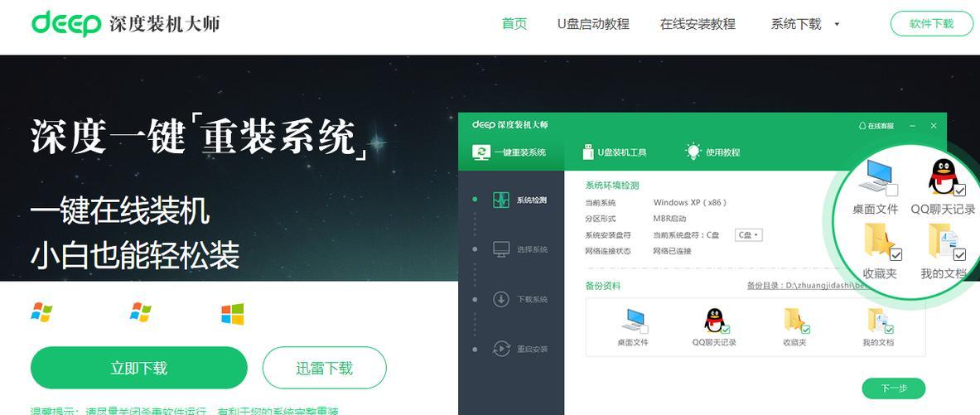Close the 深度装机大师 app window
This screenshot has width=980, height=415.
tap(934, 126)
